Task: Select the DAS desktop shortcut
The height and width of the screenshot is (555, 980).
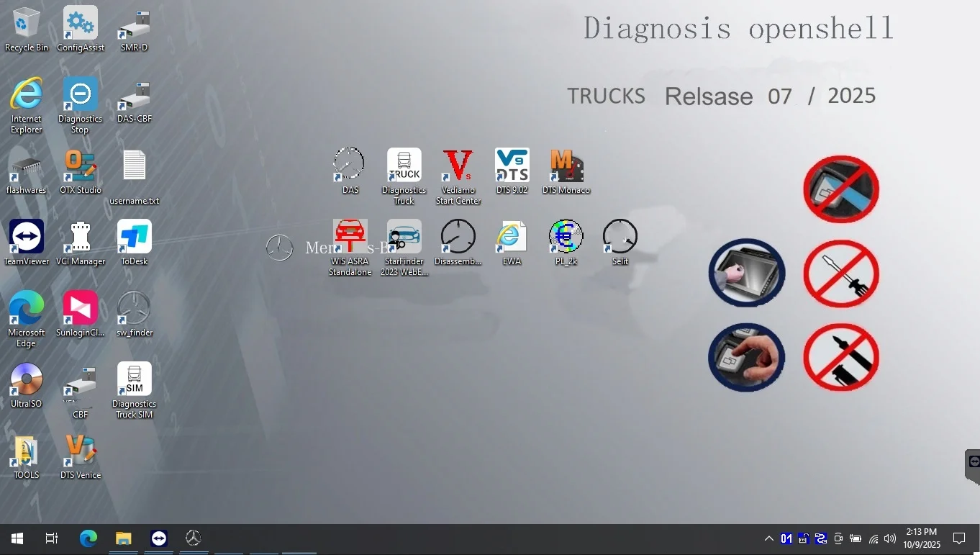Action: (x=350, y=172)
